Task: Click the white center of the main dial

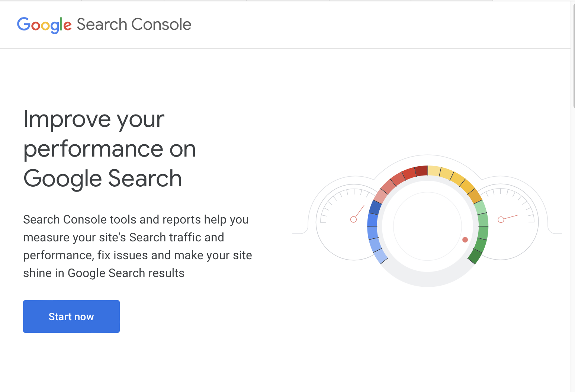Action: tap(427, 226)
